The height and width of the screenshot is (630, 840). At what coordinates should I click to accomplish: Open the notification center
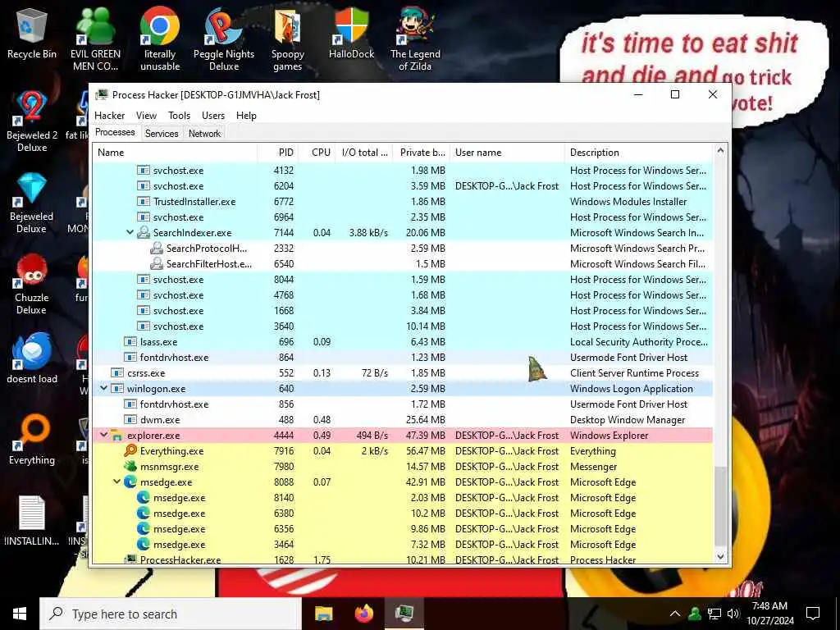coord(813,614)
